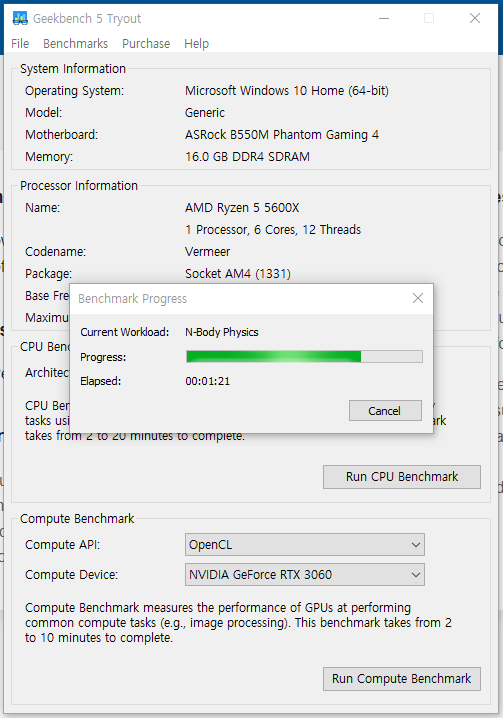Viewport: 503px width, 718px height.
Task: Open the File menu
Action: point(20,44)
